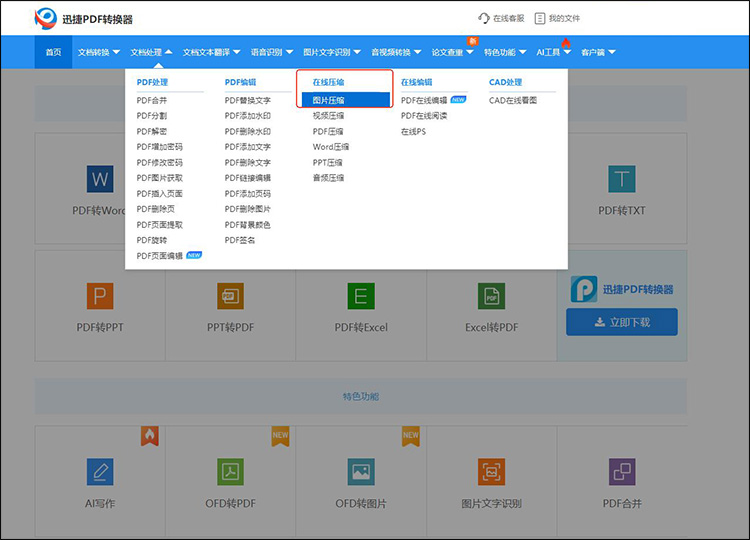Click the NEW badge beside PDF在线编辑
Screen dimensions: 750x540
coord(458,99)
